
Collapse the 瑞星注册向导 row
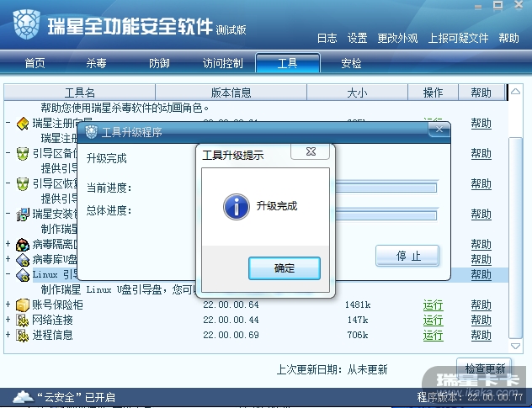coord(8,123)
